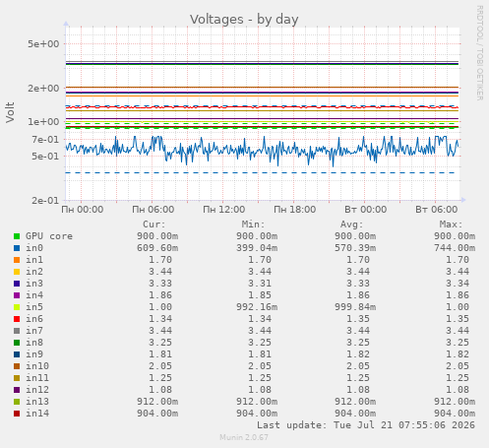The image size is (489, 448).
Task: Click the dashed blue line in the plot
Action: pyautogui.click(x=261, y=173)
